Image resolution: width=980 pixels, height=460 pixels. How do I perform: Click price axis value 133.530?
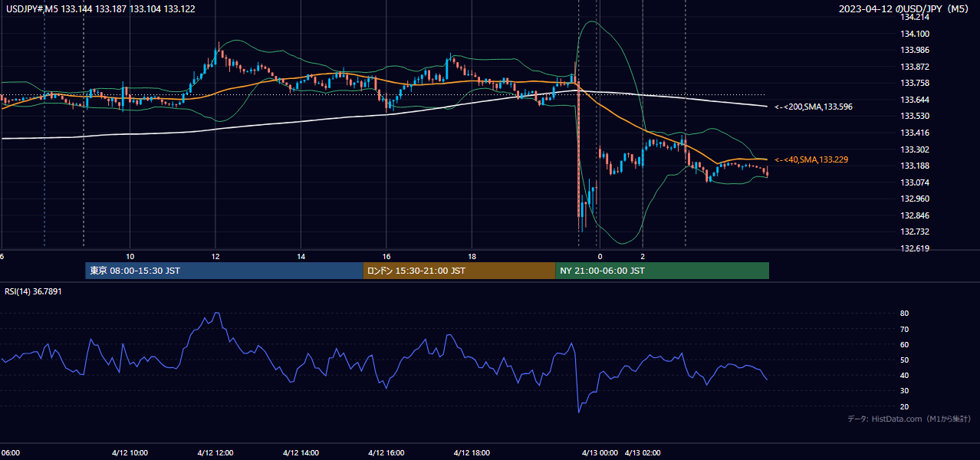coord(915,116)
